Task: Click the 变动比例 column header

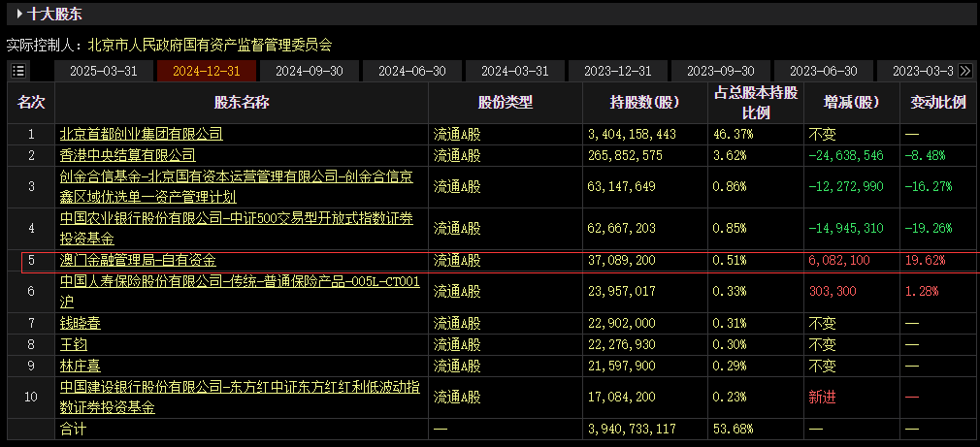Action: click(938, 103)
